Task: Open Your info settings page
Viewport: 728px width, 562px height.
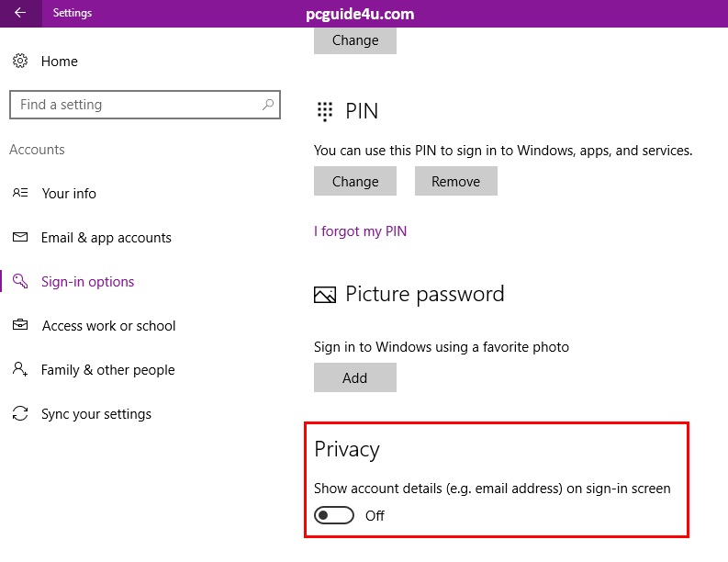Action: pos(69,194)
